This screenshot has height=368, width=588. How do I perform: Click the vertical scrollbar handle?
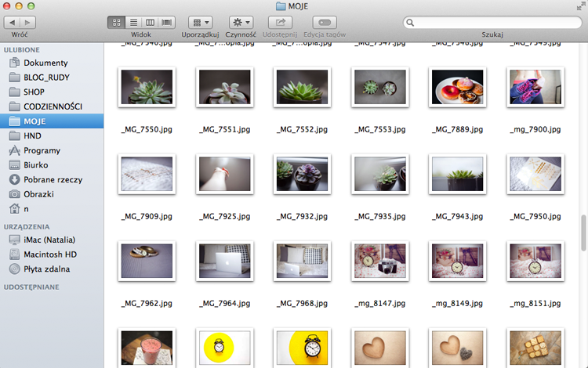(583, 233)
